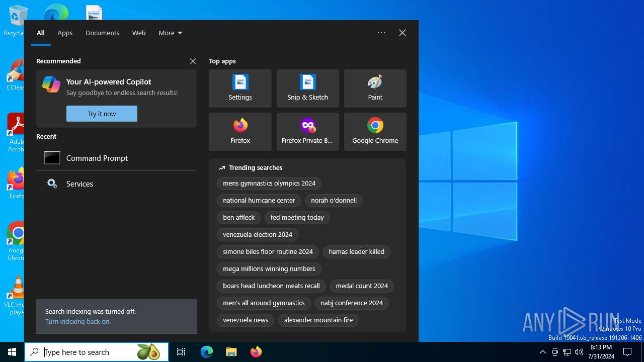The image size is (644, 362).
Task: Open Firefox Private Browsing tile
Action: point(307,132)
